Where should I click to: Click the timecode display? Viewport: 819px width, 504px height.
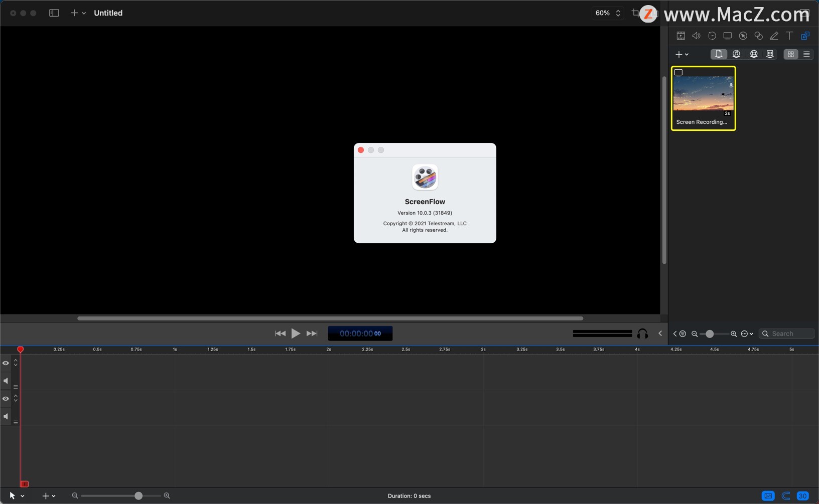tap(360, 333)
